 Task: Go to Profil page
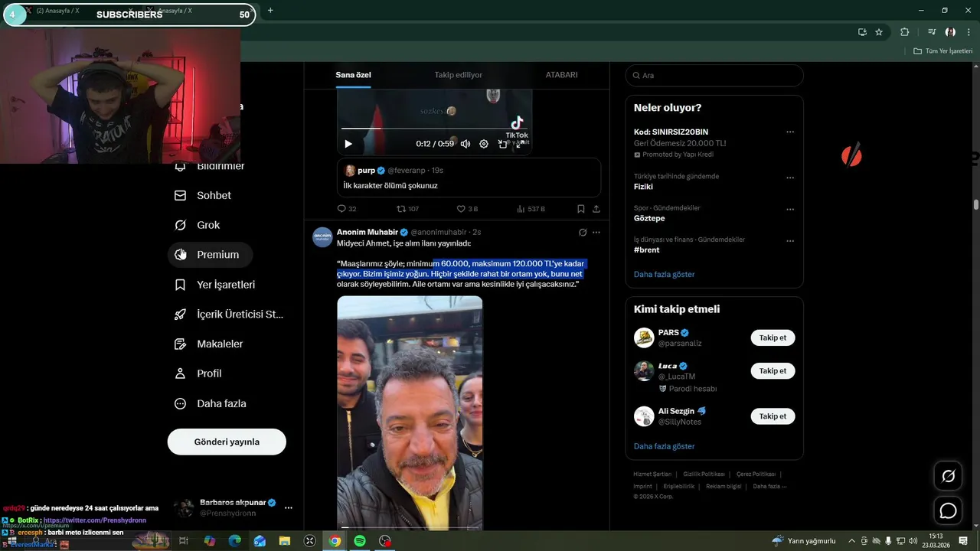tap(198, 373)
